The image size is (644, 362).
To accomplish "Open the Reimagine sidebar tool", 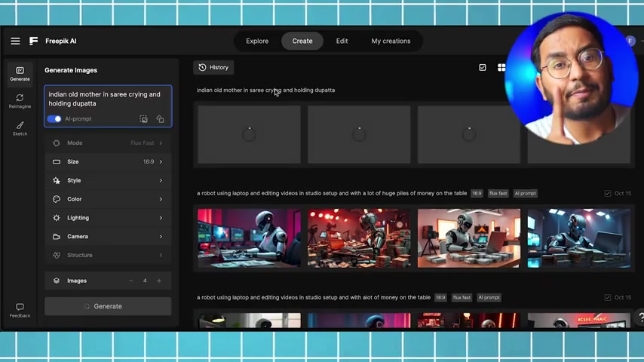I will pos(20,101).
